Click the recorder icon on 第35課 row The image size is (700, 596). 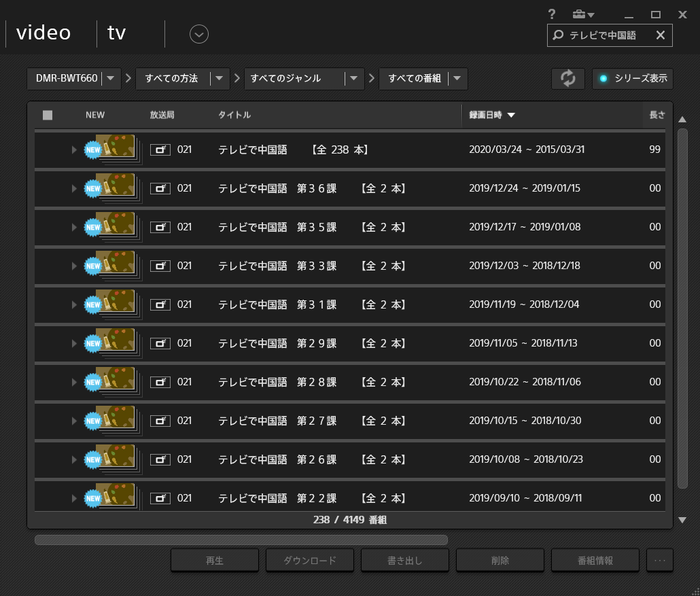[160, 227]
